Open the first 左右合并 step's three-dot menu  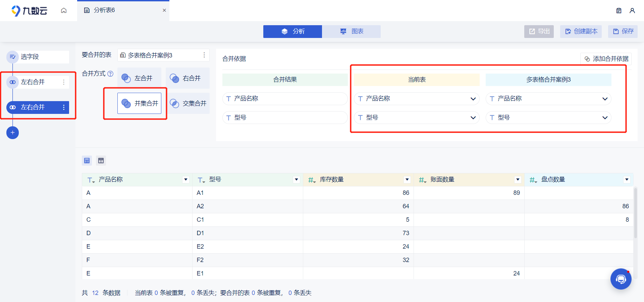64,82
